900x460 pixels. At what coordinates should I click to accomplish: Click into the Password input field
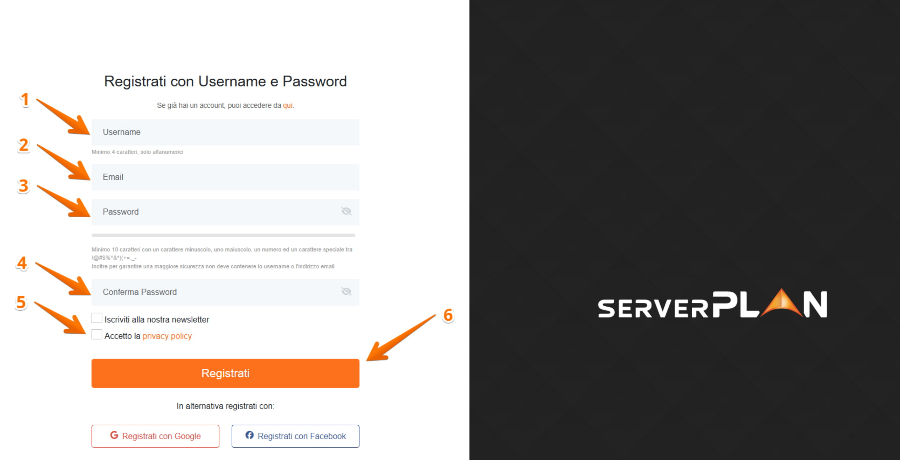pos(214,212)
